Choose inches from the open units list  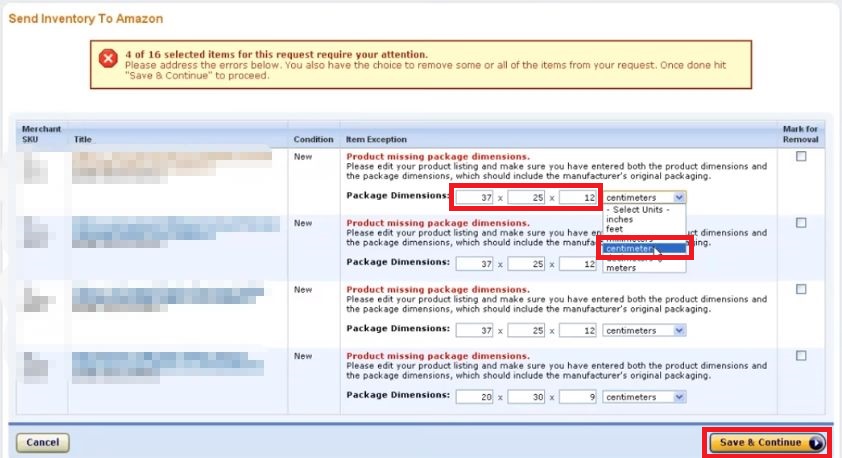(620, 219)
